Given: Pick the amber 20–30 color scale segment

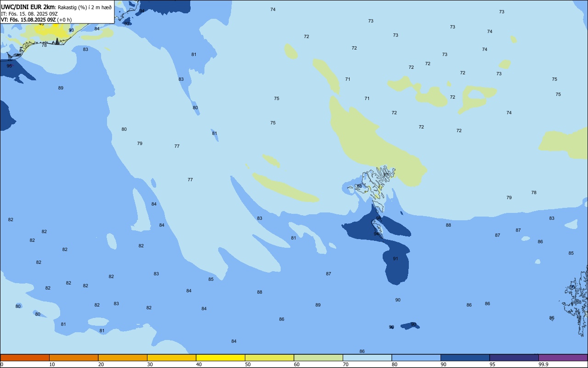Looking at the screenshot, I should 123,357.
